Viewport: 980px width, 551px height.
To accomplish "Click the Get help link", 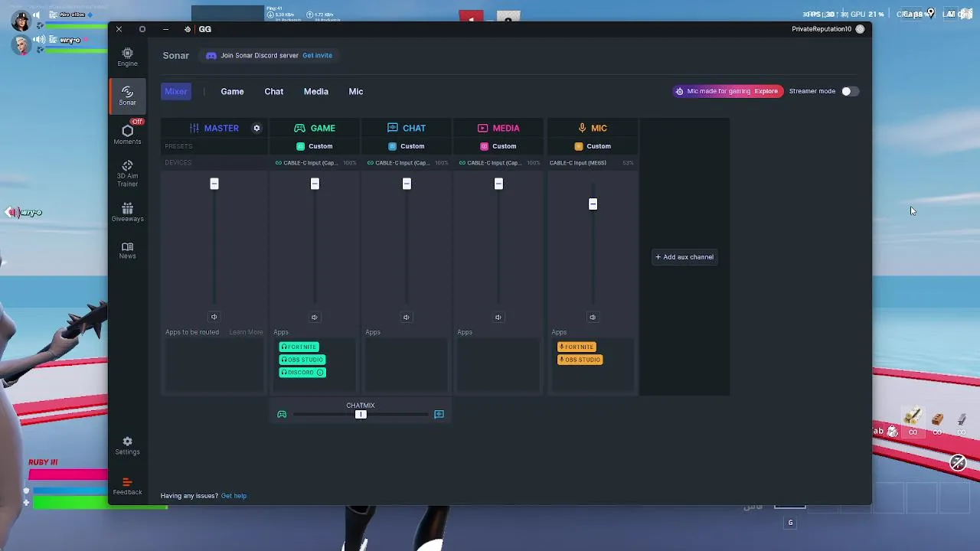I will (x=234, y=496).
